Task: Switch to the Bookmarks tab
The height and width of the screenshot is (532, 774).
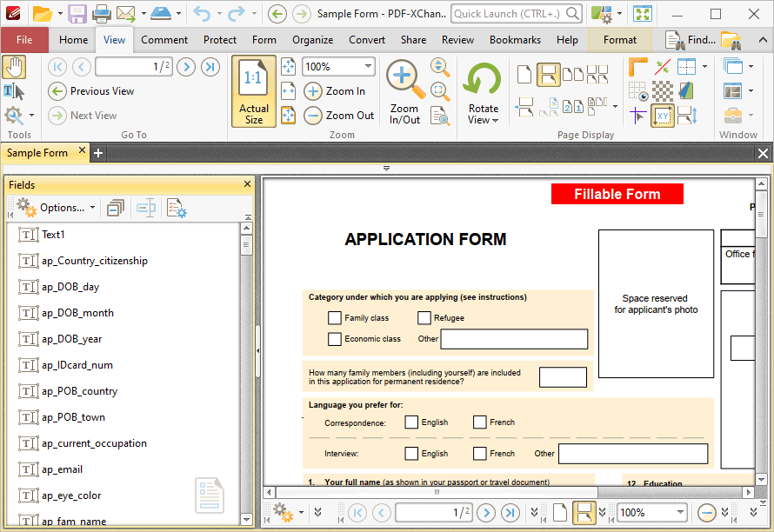Action: click(515, 40)
